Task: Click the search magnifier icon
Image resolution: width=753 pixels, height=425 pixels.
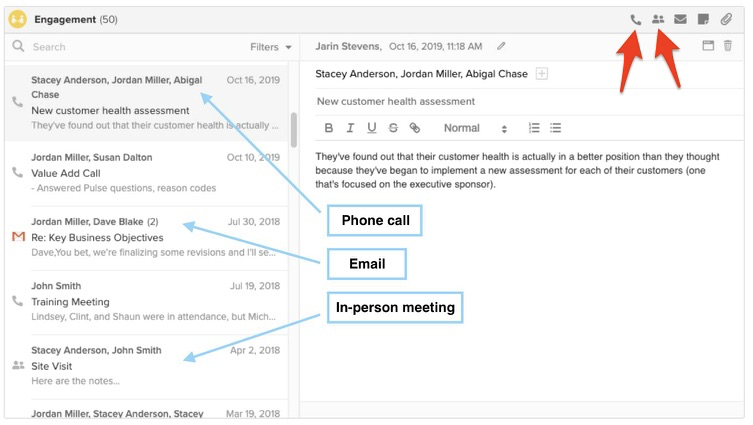Action: [18, 46]
